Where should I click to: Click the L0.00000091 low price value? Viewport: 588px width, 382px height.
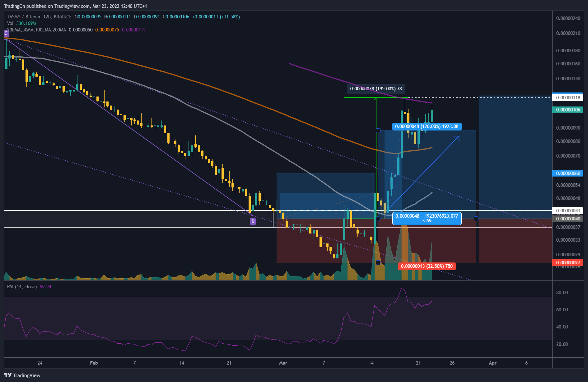point(147,17)
